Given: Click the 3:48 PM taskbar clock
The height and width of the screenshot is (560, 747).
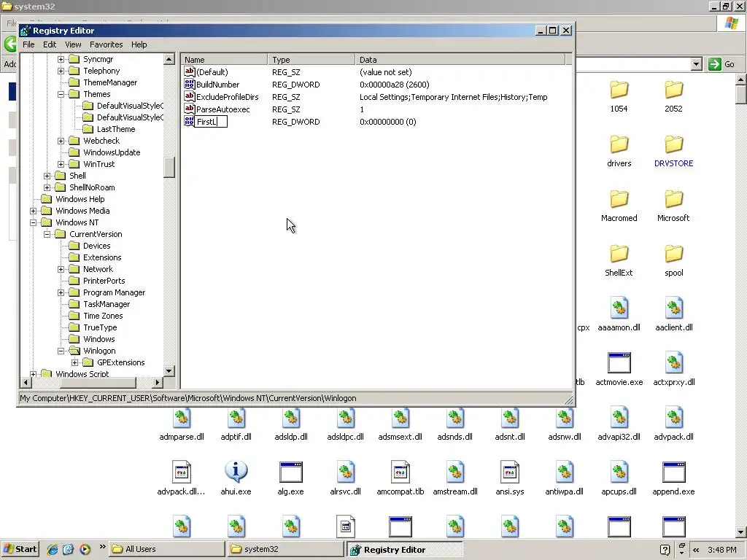Looking at the screenshot, I should click(721, 550).
